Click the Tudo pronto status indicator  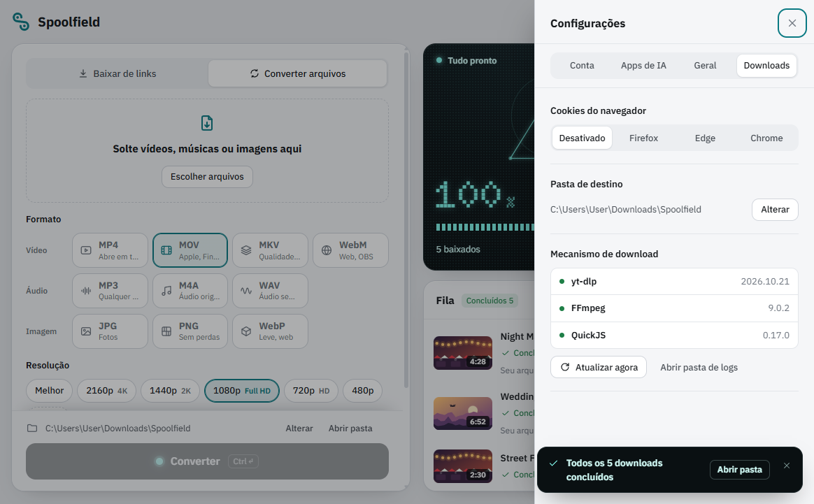pyautogui.click(x=466, y=61)
